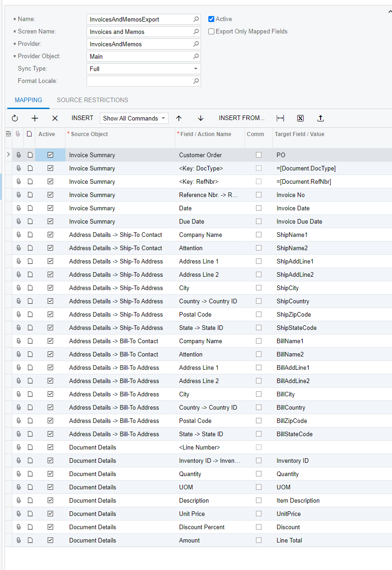Screen dimensions: 392x570
Task: Select the Unit Price field cell
Action: point(210,514)
